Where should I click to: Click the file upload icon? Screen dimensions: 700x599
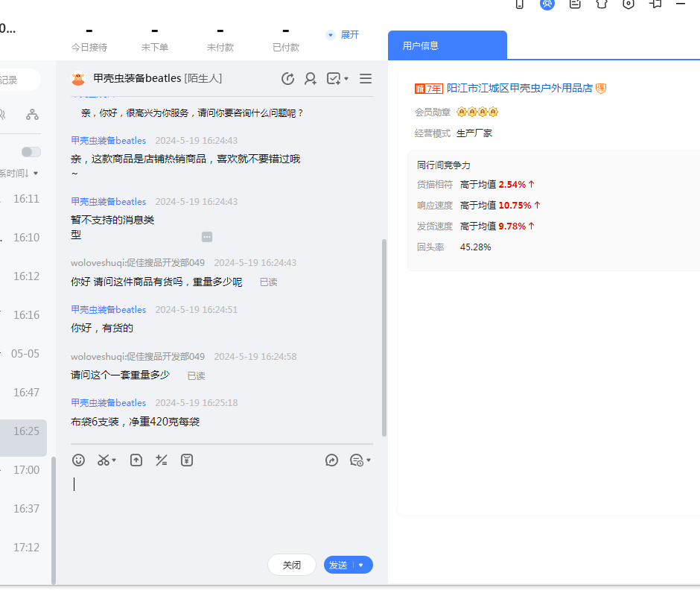(x=136, y=460)
